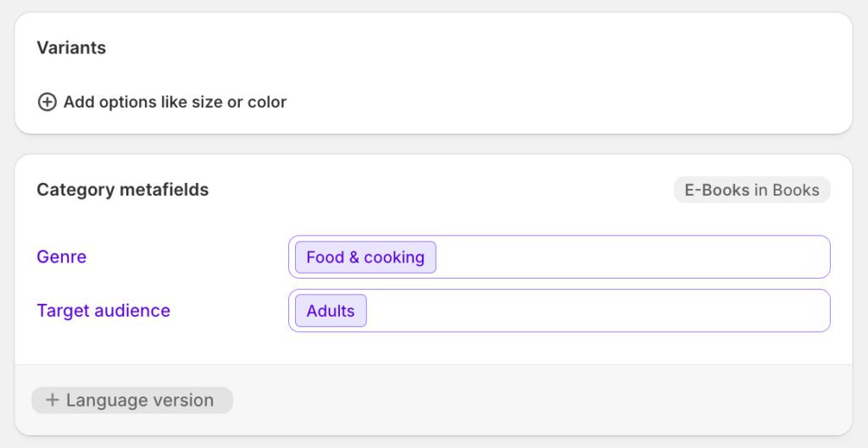Viewport: 868px width, 448px height.
Task: Click the Variants section heading
Action: (71, 48)
